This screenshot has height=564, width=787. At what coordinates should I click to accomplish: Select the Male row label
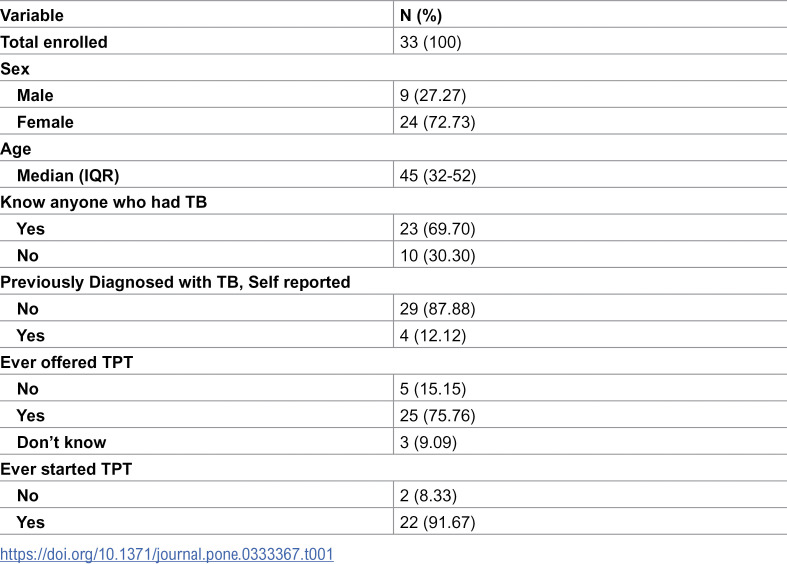click(35, 95)
